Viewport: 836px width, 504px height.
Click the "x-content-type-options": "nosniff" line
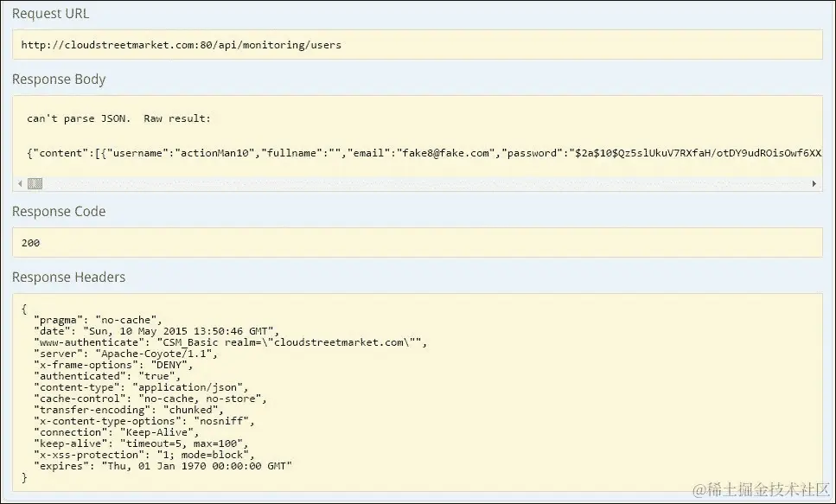(144, 421)
